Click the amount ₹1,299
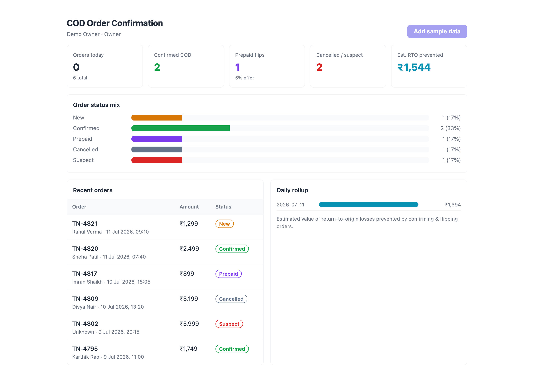This screenshot has height=392, width=534. pyautogui.click(x=189, y=224)
